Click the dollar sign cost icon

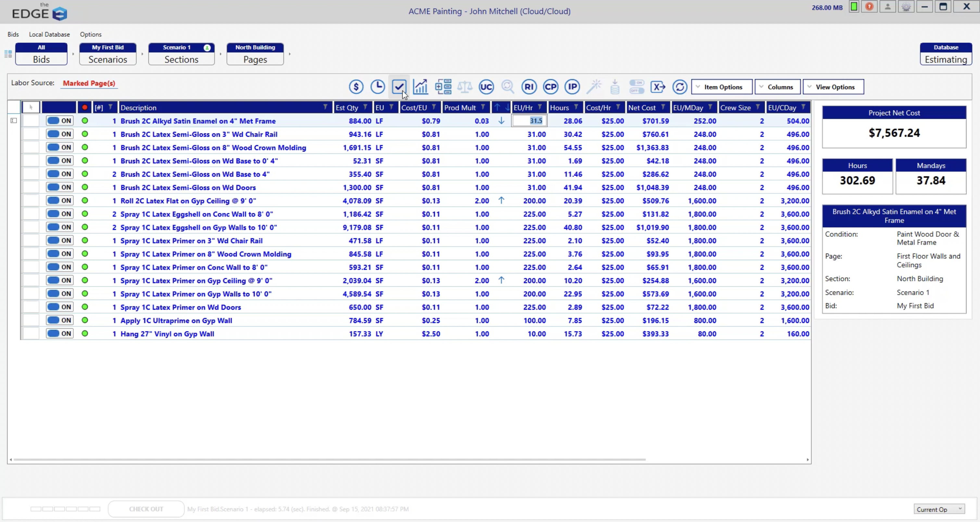coord(356,87)
